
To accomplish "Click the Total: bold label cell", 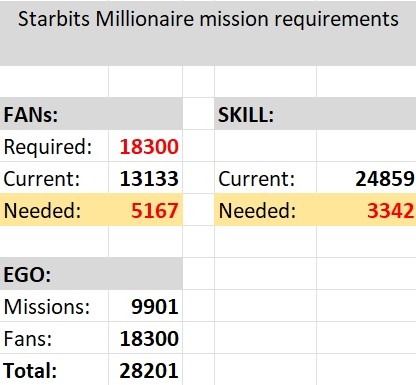I will (x=54, y=370).
